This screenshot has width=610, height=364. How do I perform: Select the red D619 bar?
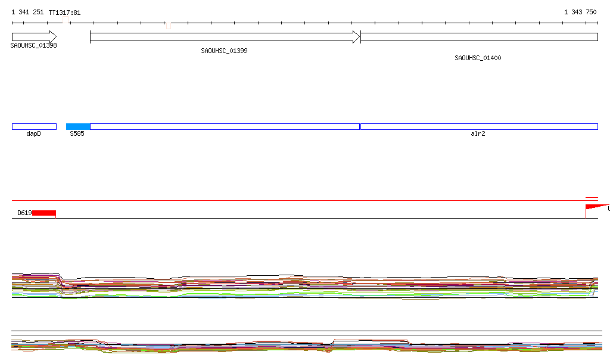44,213
